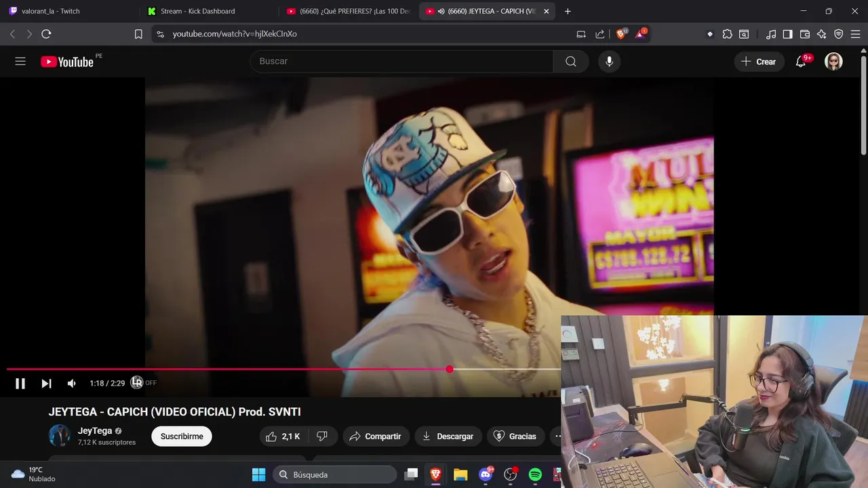Open the Brave Wallet icon

pyautogui.click(x=805, y=34)
